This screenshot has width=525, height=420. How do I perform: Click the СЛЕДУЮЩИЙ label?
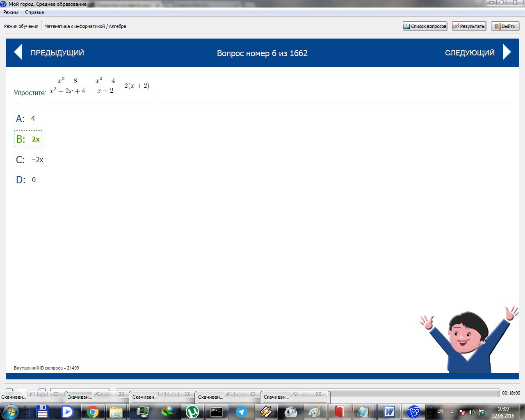[x=470, y=52]
